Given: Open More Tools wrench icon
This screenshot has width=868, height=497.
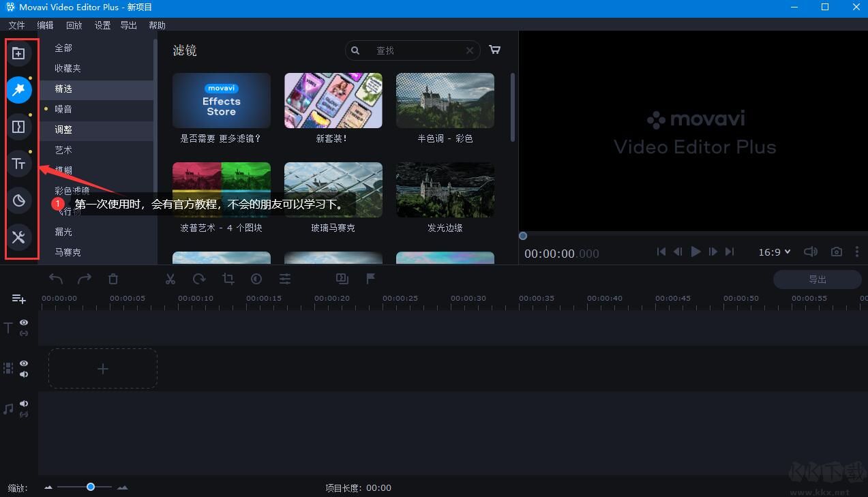Looking at the screenshot, I should coord(19,237).
